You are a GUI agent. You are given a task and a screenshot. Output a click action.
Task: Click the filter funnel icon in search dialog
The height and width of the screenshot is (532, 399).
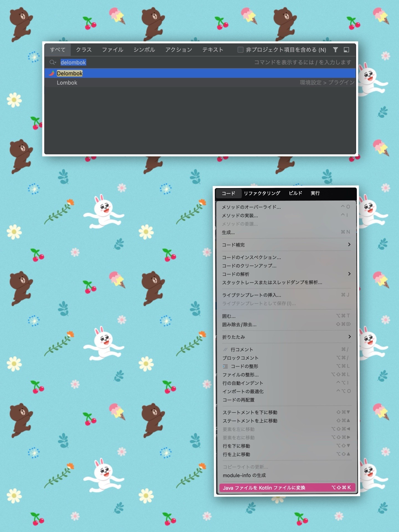coord(335,50)
